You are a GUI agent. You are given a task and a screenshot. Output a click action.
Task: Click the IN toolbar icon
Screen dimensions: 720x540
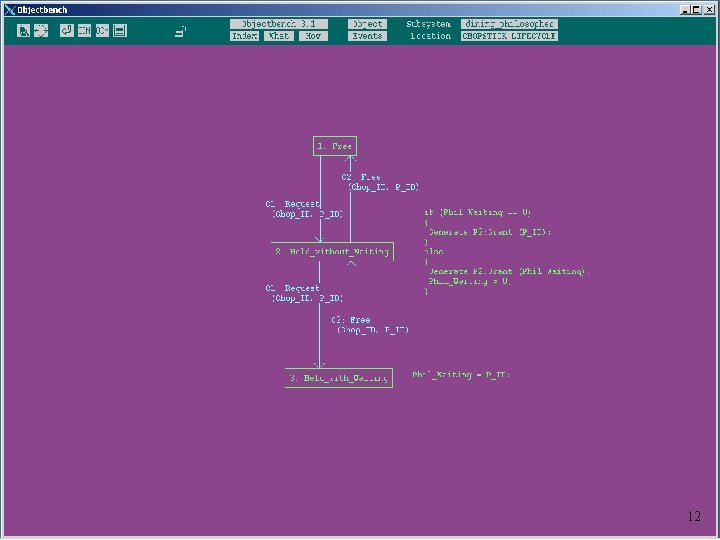click(84, 31)
